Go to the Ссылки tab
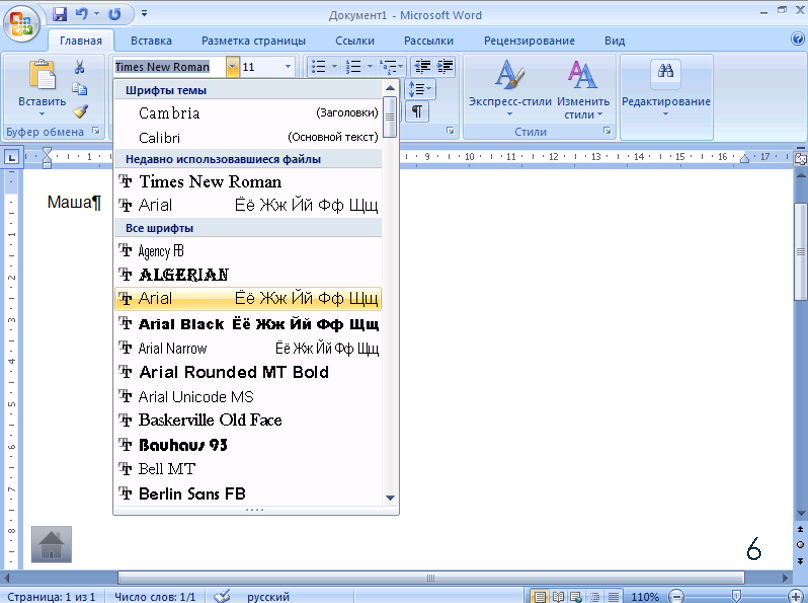 click(x=355, y=40)
